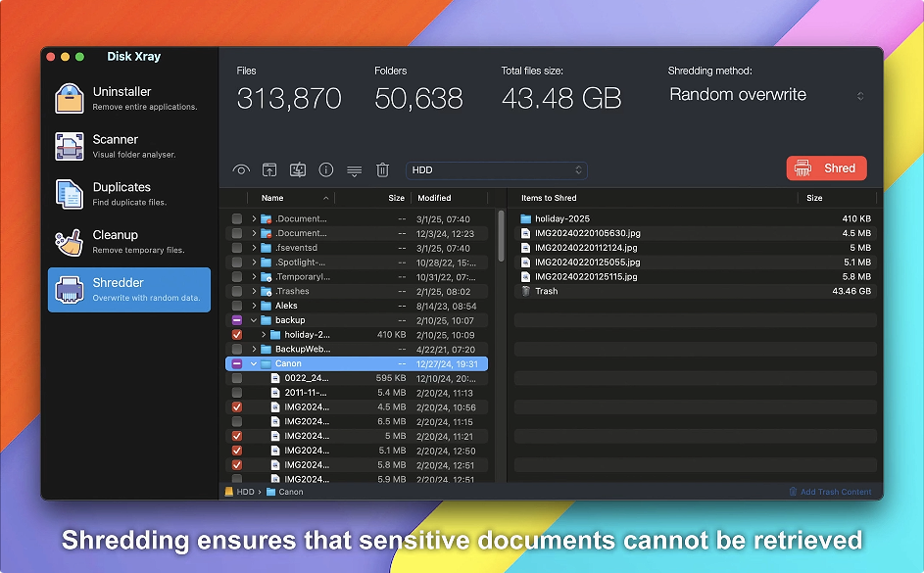The image size is (924, 573).
Task: Uncheck the holiday-2... folder checkbox
Action: point(237,335)
